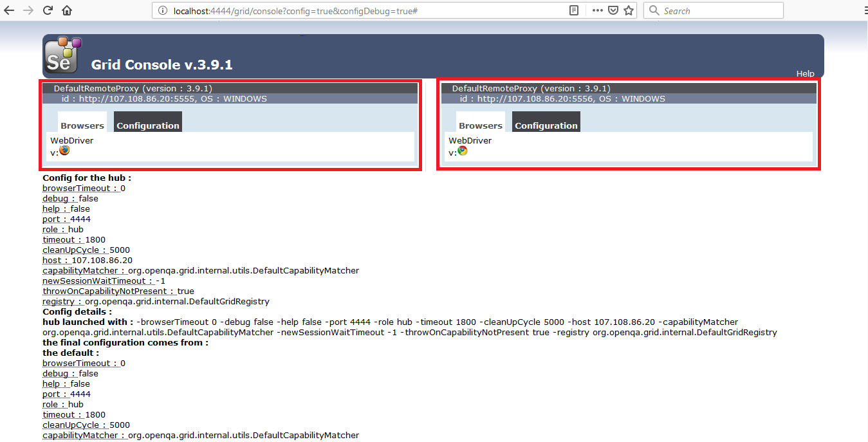The height and width of the screenshot is (442, 868).
Task: Open the page actions menu (three dots)
Action: click(597, 10)
